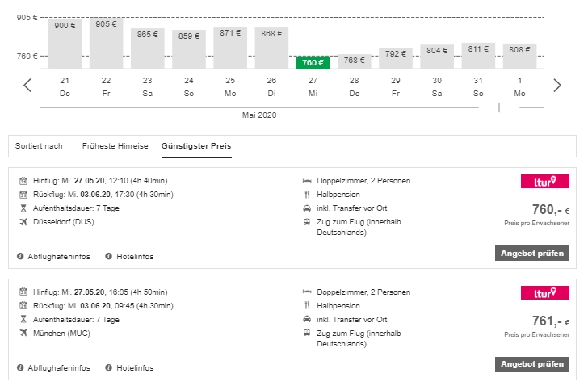Select the Günstigster Preis sorting tab
The height and width of the screenshot is (386, 588).
tap(196, 146)
